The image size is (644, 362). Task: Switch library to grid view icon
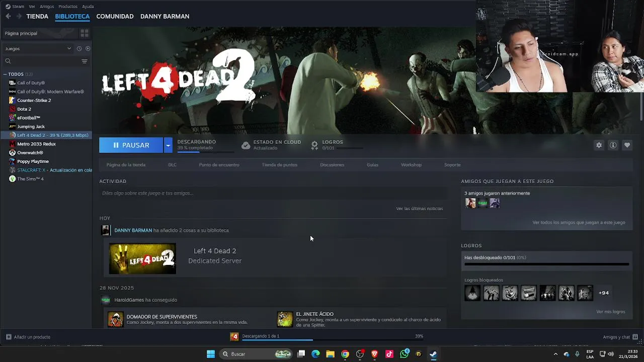[x=85, y=33]
